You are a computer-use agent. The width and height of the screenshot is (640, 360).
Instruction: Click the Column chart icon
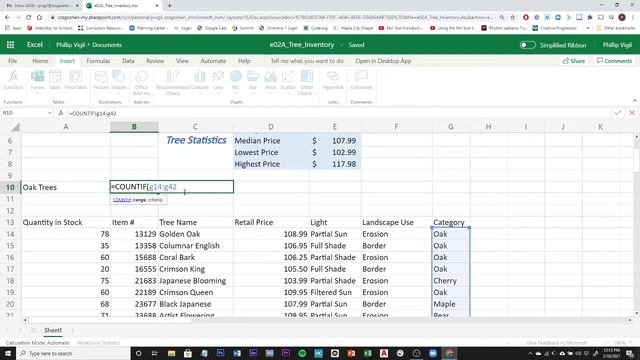[x=200, y=80]
